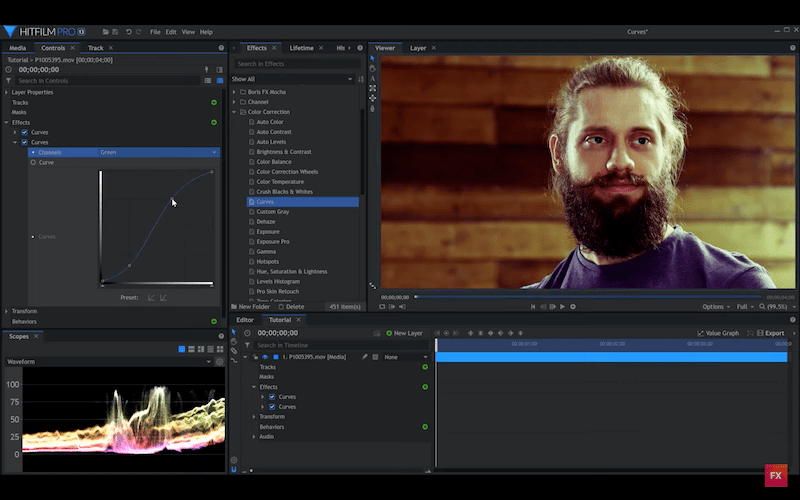Open the Show All filter dropdown
Viewport: 800px width, 500px height.
tap(292, 79)
